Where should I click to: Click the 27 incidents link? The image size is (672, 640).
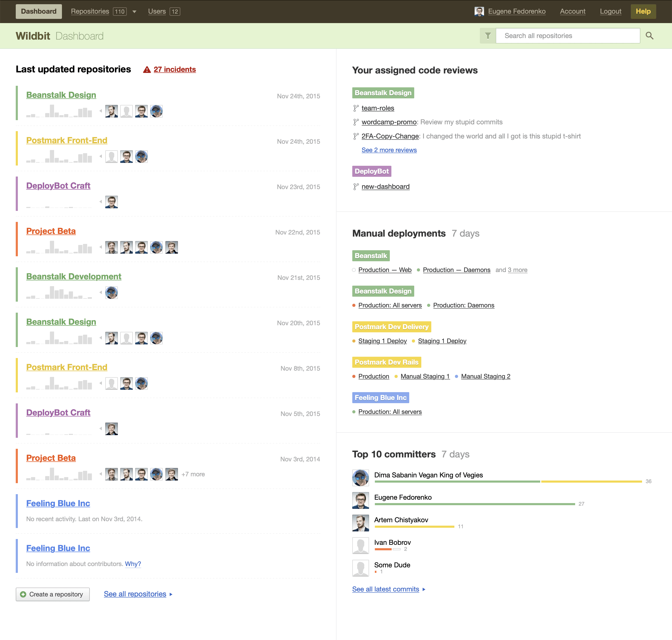(x=175, y=69)
